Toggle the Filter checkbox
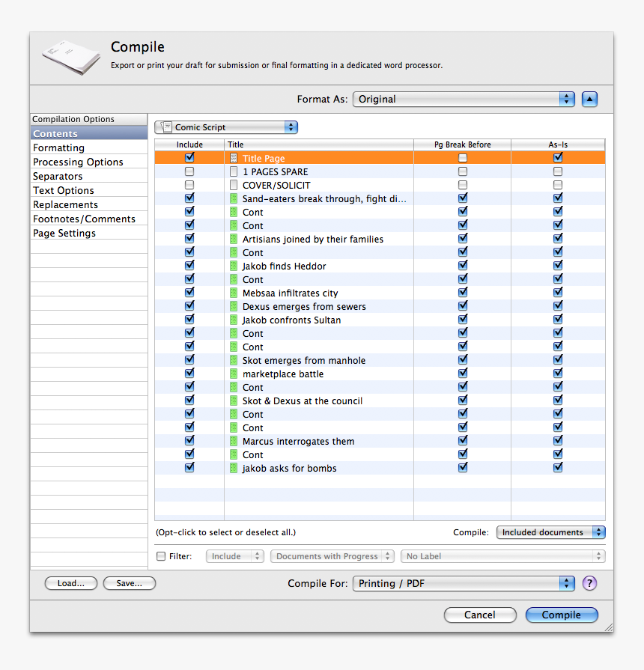644x670 pixels. (161, 556)
